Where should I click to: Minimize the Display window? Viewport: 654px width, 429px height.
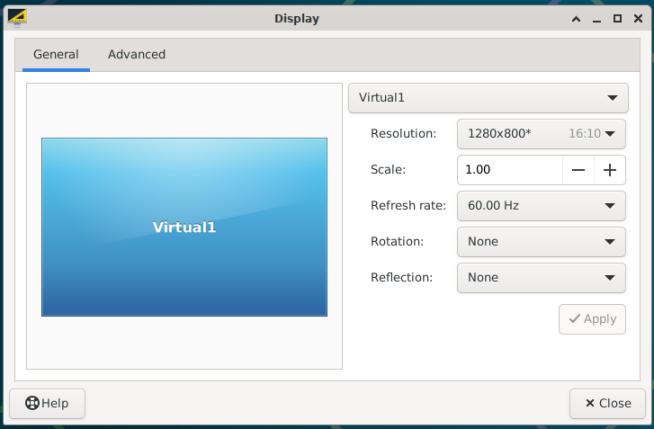597,19
